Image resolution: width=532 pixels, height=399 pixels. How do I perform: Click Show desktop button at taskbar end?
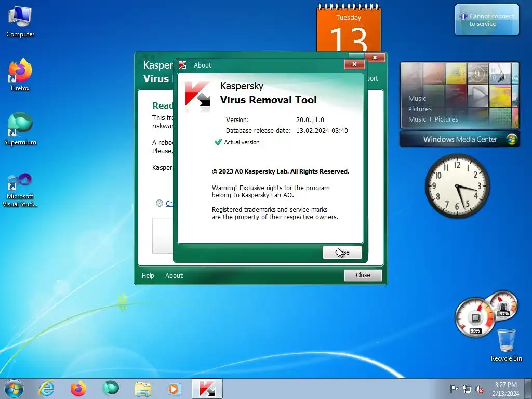[x=528, y=389]
